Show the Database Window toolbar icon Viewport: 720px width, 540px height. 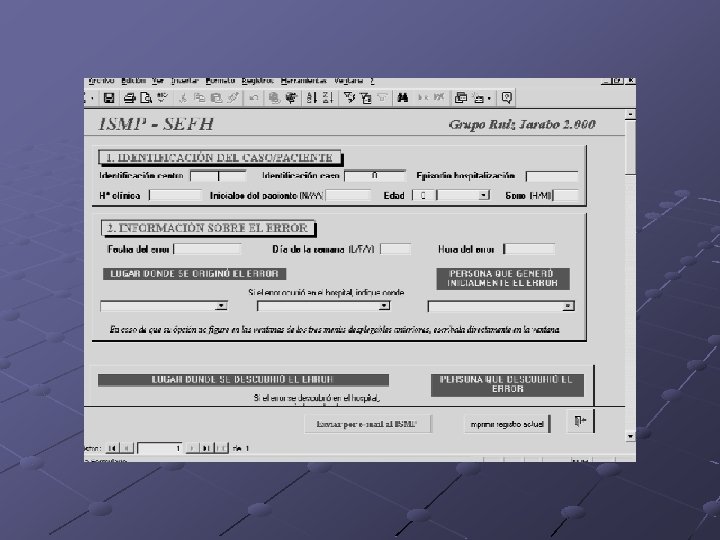tap(461, 98)
